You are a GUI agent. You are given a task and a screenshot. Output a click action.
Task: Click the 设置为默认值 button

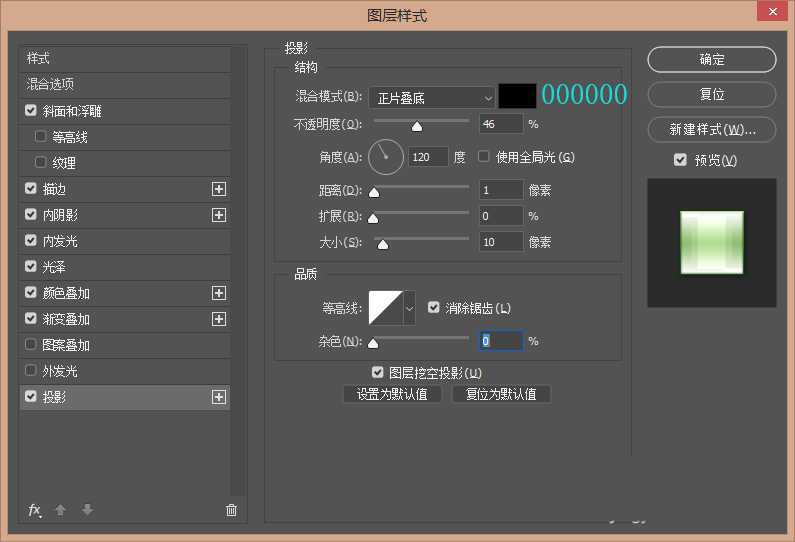coord(392,394)
